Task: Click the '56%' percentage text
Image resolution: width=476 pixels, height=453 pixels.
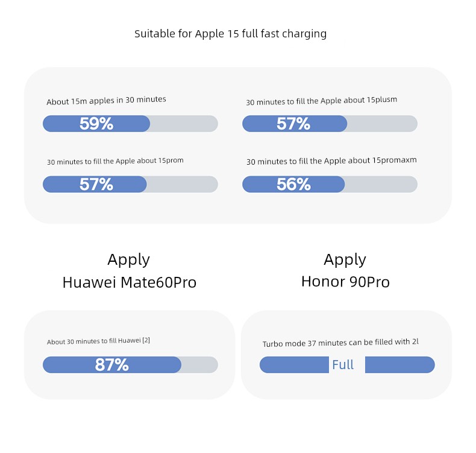Action: pyautogui.click(x=293, y=184)
